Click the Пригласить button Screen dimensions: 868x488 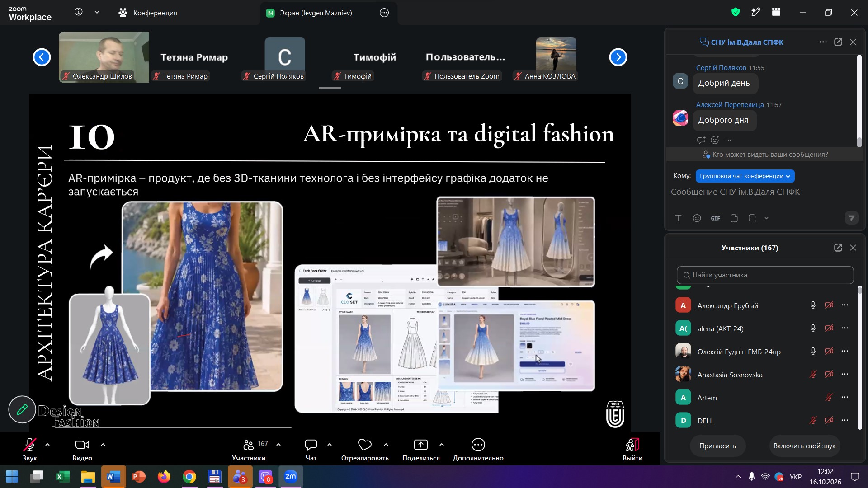(717, 446)
